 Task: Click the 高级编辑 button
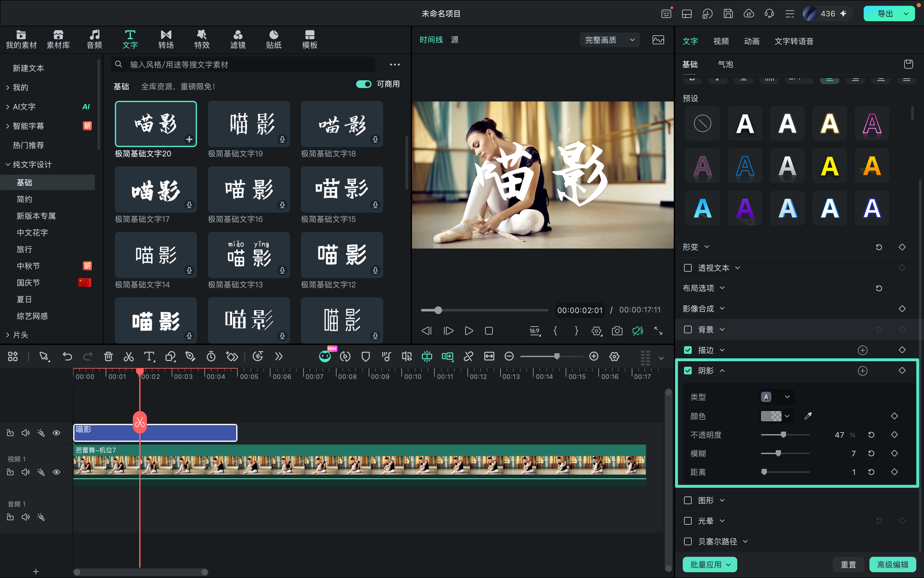coord(892,564)
